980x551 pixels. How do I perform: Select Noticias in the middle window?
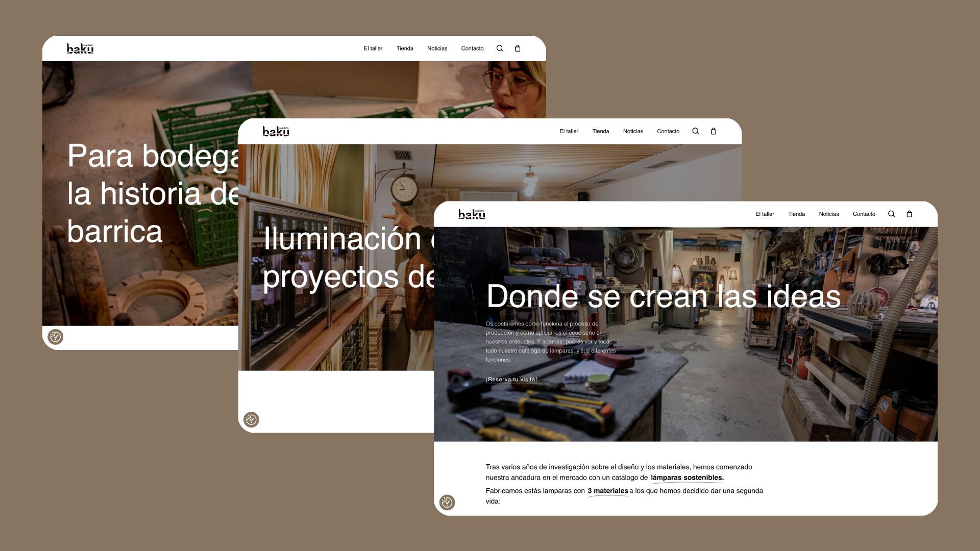pyautogui.click(x=633, y=131)
